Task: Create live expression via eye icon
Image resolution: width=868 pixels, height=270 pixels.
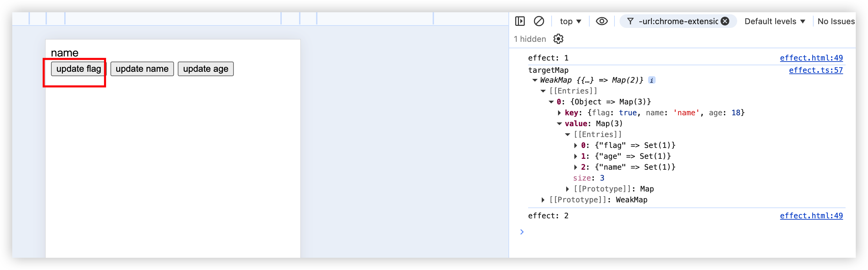Action: (x=602, y=21)
